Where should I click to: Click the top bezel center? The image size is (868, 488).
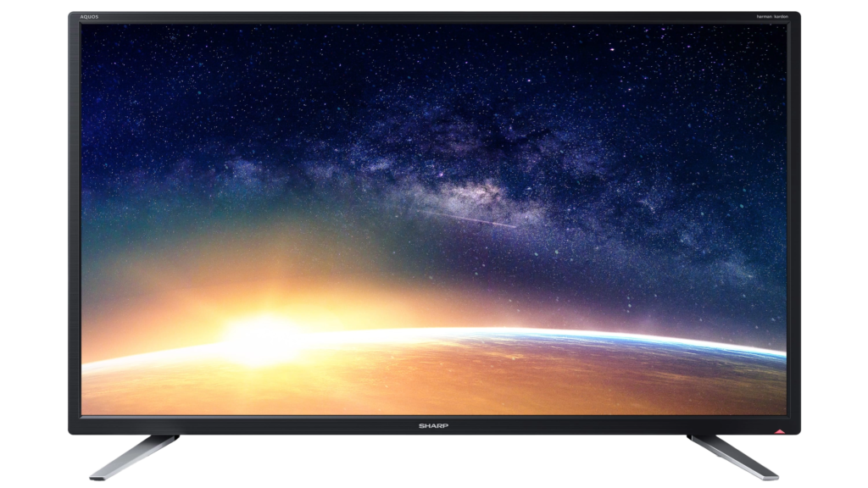[434, 17]
